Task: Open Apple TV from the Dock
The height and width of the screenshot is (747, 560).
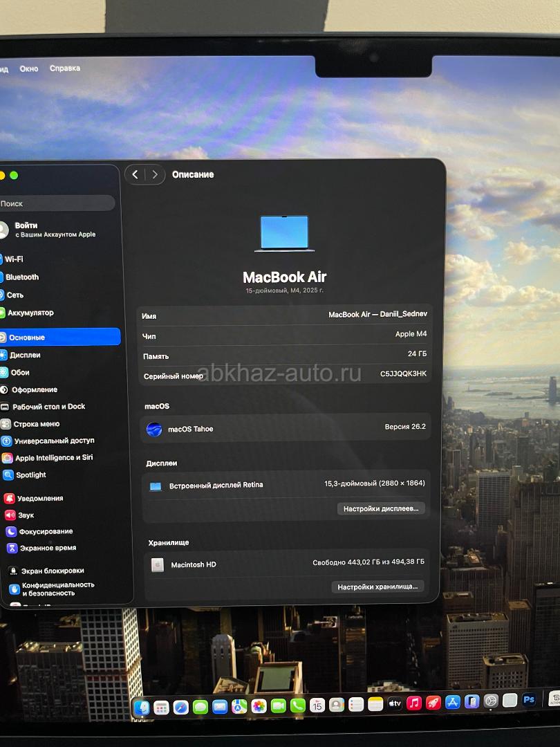Action: [395, 703]
